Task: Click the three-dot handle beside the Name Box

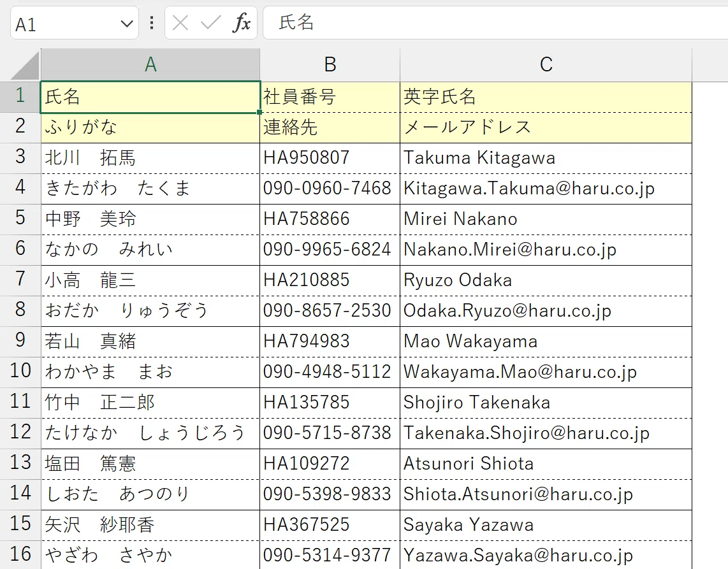Action: pos(152,23)
